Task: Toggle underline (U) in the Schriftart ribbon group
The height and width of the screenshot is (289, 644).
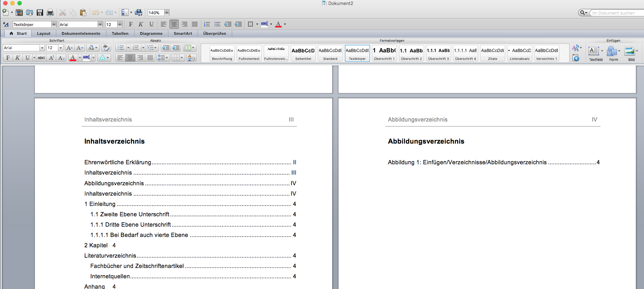Action: coord(27,58)
